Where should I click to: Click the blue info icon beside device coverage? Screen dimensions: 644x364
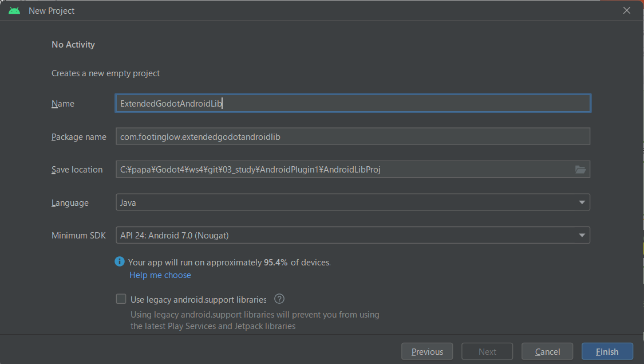click(x=120, y=262)
